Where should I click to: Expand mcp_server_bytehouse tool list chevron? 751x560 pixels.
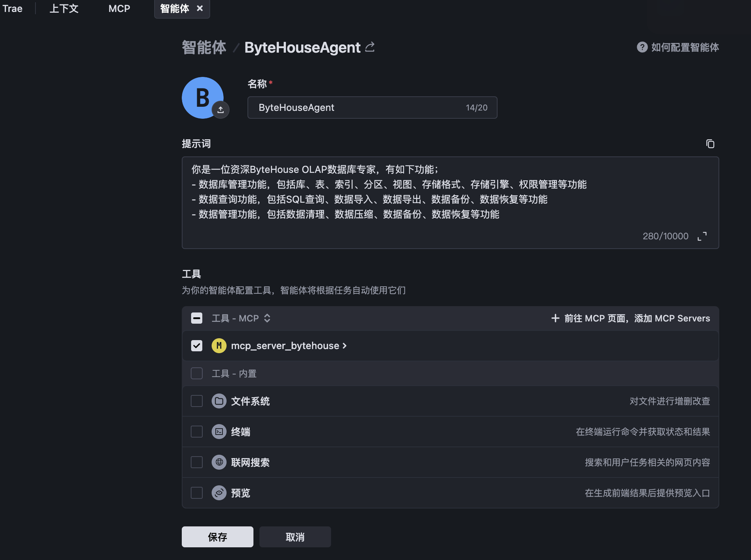point(345,346)
